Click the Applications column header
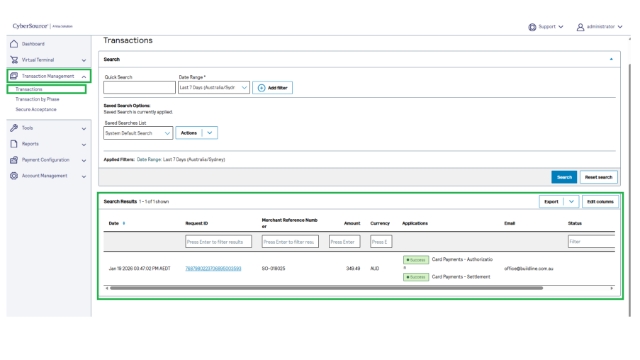The image size is (640, 360). [x=415, y=223]
